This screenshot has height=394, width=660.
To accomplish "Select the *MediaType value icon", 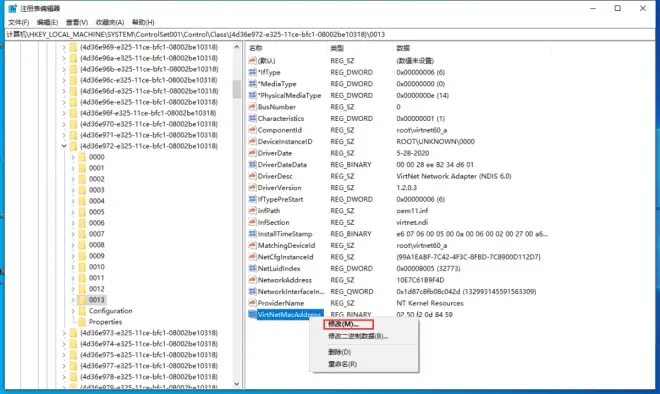I will [x=253, y=84].
